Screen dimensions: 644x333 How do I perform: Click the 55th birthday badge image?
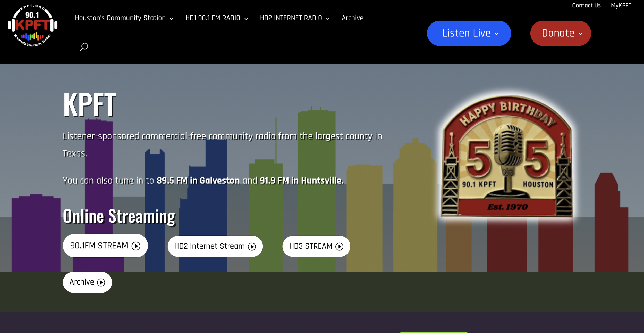click(x=507, y=156)
